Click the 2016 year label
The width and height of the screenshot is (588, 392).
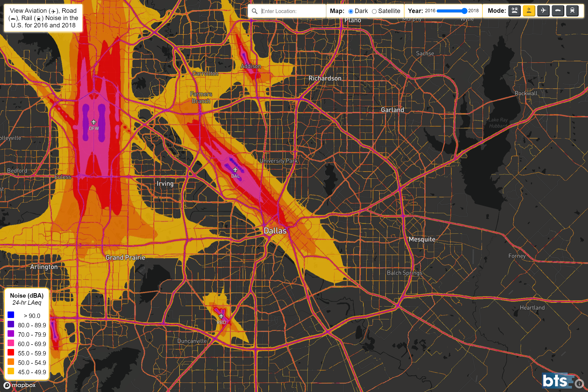tap(430, 11)
